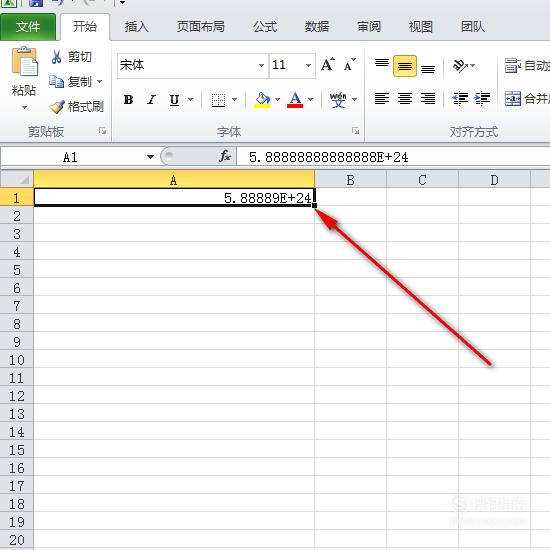The width and height of the screenshot is (550, 550).
Task: Switch to the 页面布局 tab
Action: (x=201, y=27)
